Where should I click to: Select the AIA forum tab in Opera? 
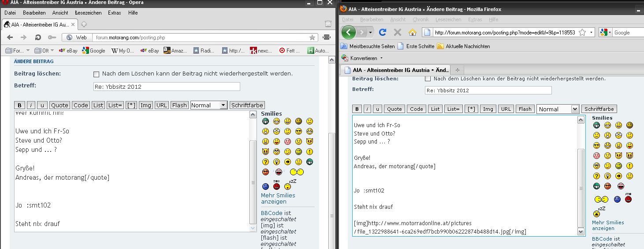[41, 24]
